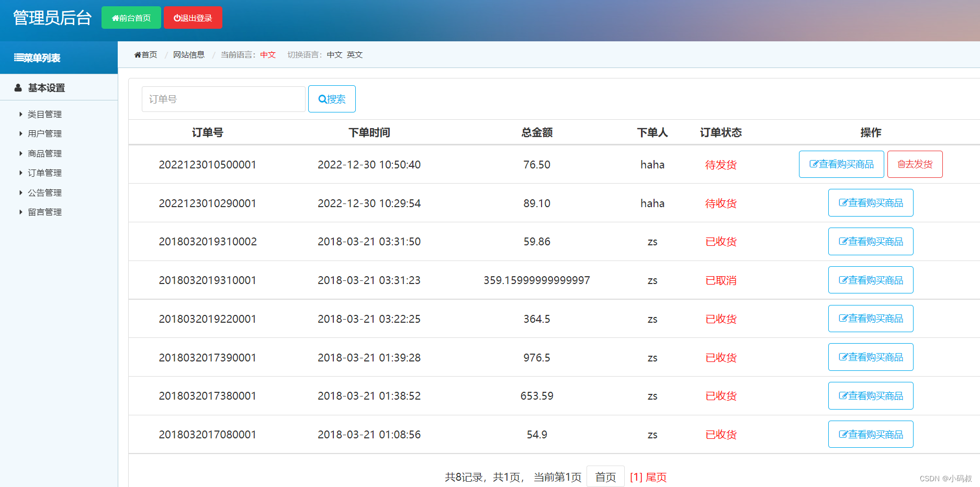Click 去发货 for order 2022123010500001

[x=915, y=164]
